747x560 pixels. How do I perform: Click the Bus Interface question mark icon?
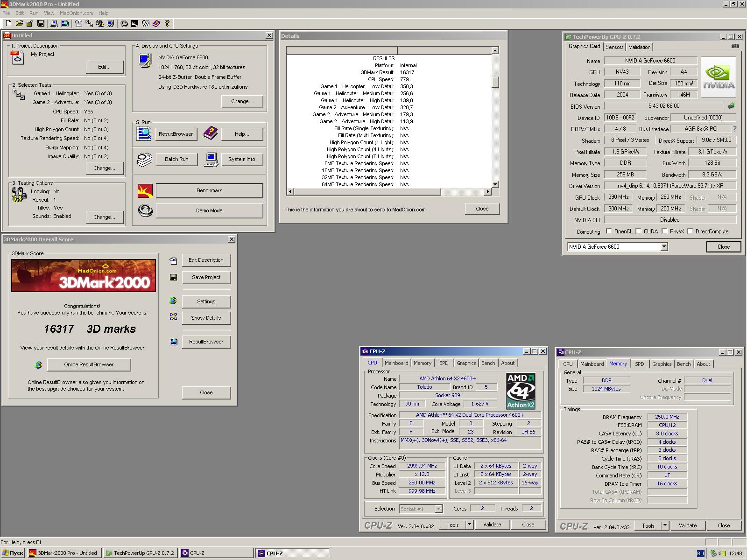pyautogui.click(x=734, y=129)
